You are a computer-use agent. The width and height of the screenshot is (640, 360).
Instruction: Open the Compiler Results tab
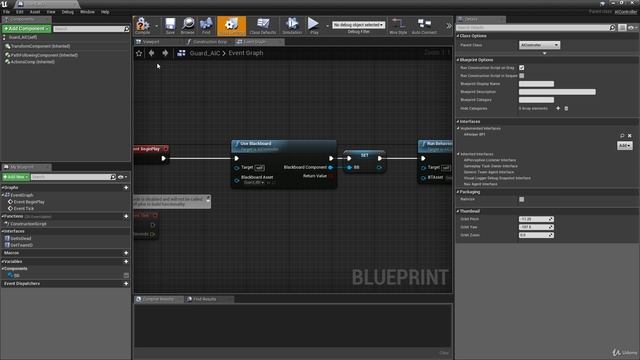coord(158,299)
